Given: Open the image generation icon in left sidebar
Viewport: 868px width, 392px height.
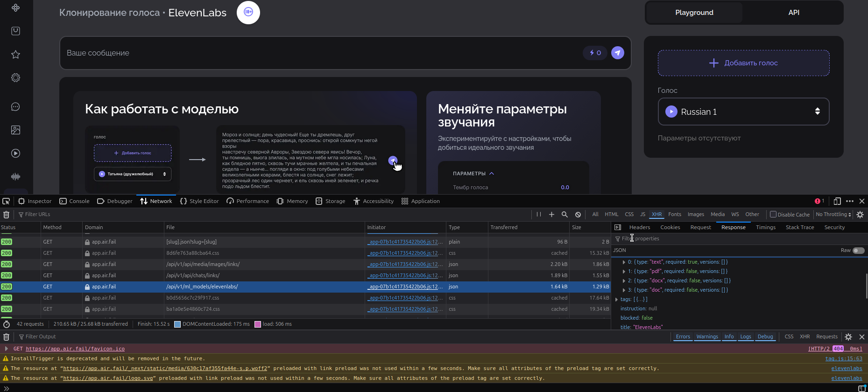Looking at the screenshot, I should tap(15, 130).
